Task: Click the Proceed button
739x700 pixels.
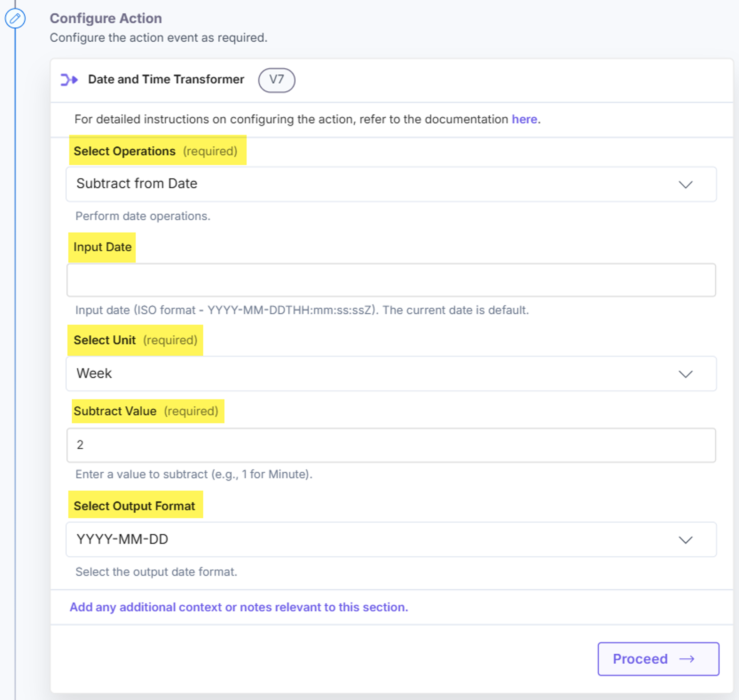Action: 658,659
